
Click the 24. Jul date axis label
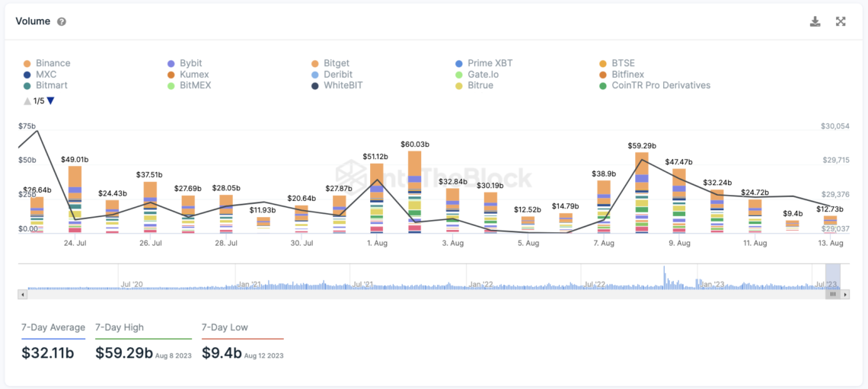(75, 244)
